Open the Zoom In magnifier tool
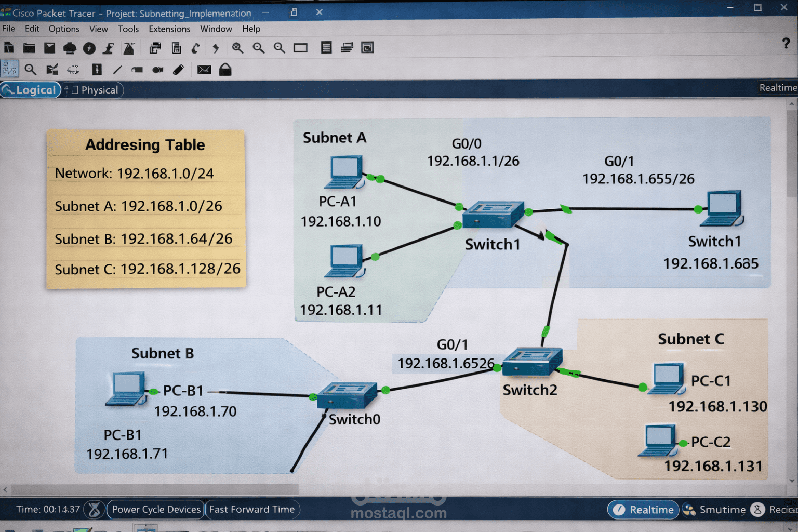798x532 pixels. (x=238, y=48)
